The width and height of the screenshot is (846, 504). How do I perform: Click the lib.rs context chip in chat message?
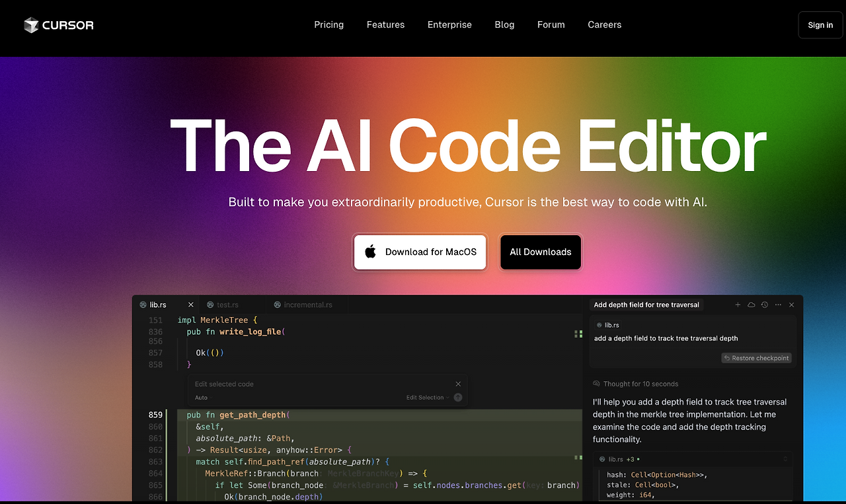coord(608,325)
